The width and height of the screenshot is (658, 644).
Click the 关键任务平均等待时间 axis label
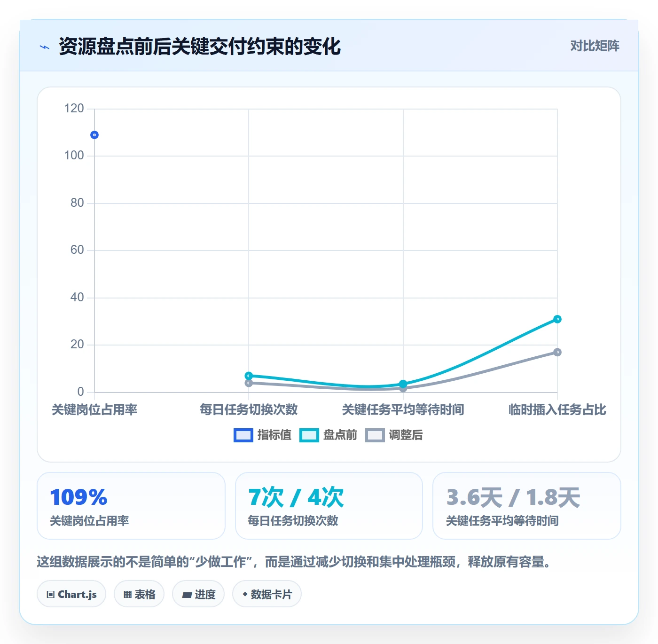(403, 409)
